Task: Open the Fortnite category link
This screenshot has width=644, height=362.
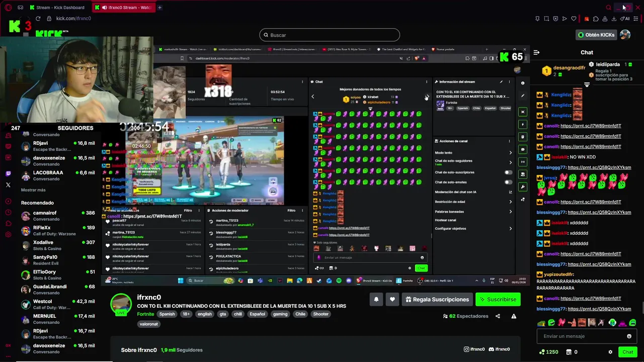Action: [145, 314]
